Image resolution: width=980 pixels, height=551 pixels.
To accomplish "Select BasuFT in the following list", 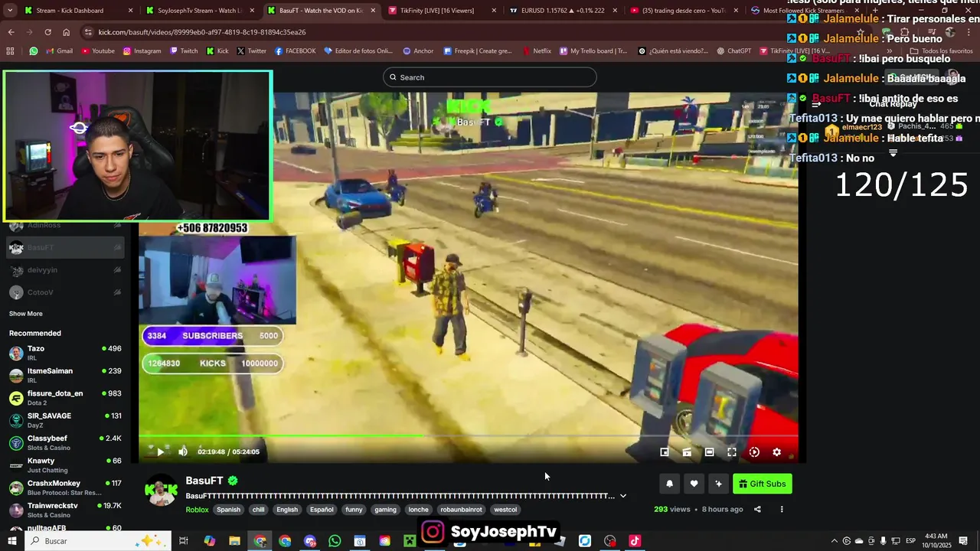I will [65, 248].
